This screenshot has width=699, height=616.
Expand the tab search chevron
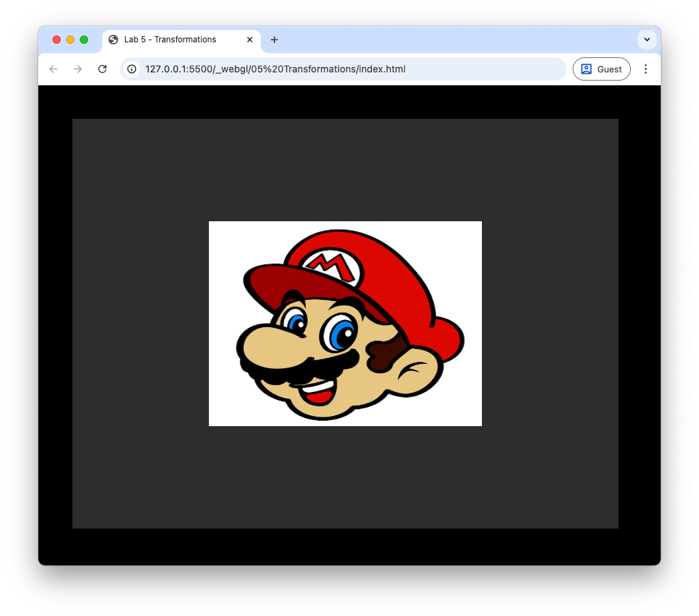[646, 40]
